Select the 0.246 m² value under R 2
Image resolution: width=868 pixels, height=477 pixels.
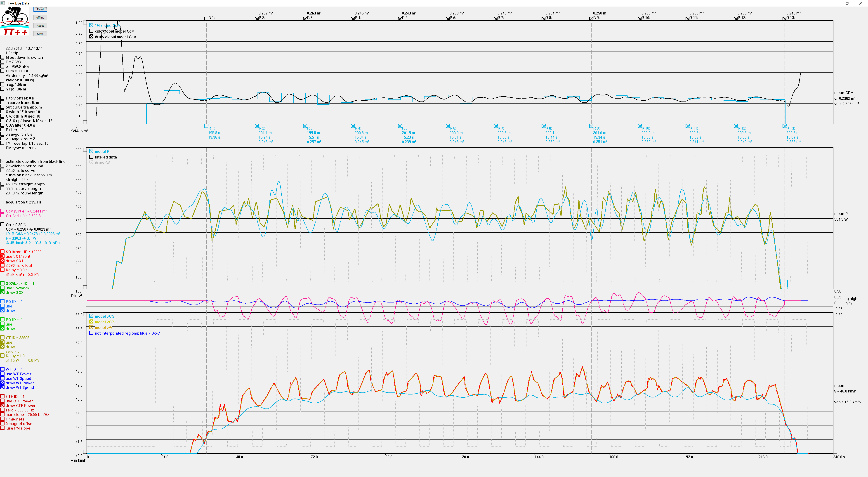click(266, 142)
